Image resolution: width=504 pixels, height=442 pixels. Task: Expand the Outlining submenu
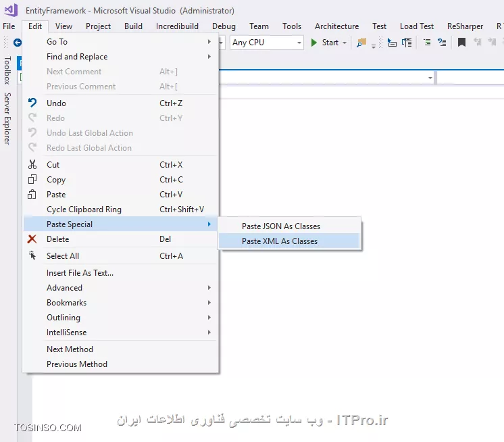pyautogui.click(x=209, y=317)
